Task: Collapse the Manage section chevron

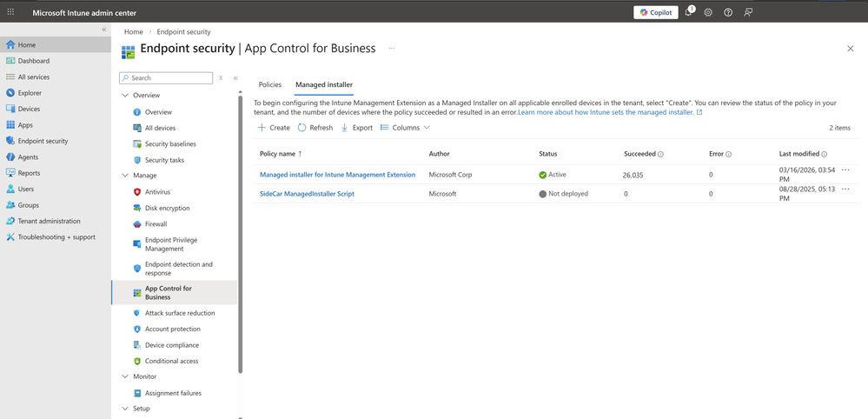Action: click(x=125, y=175)
